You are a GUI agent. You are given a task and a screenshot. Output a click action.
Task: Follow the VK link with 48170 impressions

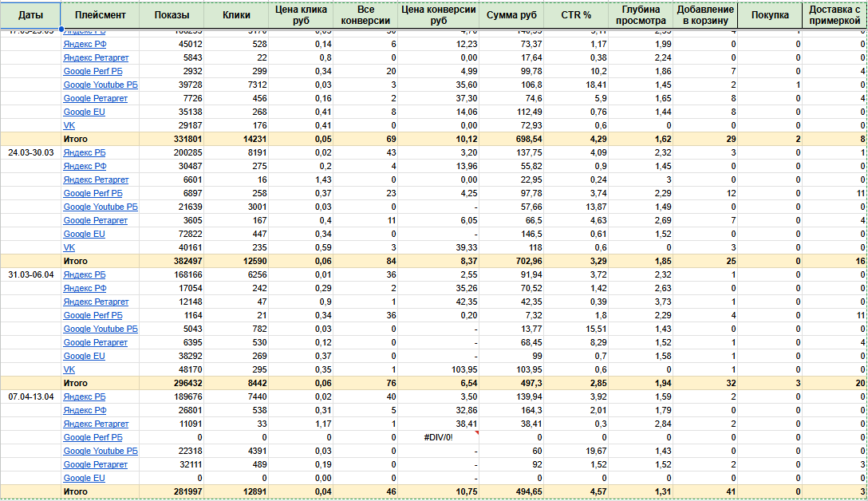pyautogui.click(x=69, y=370)
